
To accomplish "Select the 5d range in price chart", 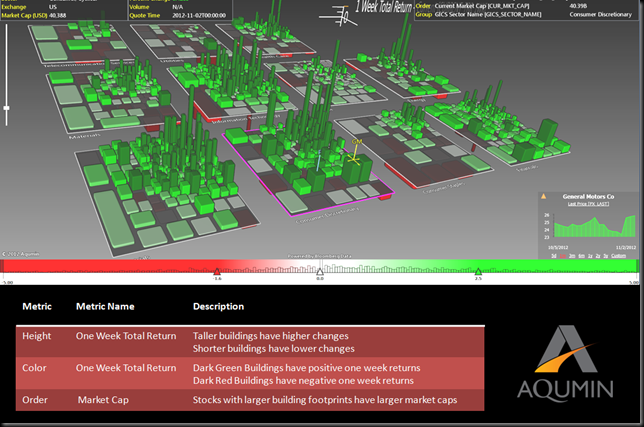I will [554, 256].
